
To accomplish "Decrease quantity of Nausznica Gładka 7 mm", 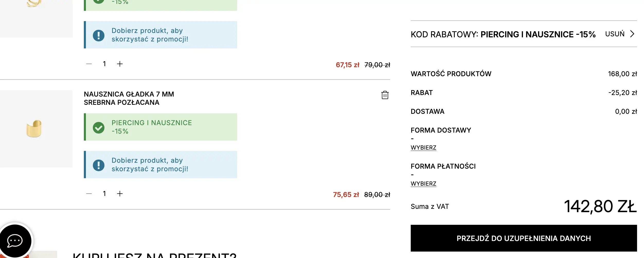I will [89, 194].
